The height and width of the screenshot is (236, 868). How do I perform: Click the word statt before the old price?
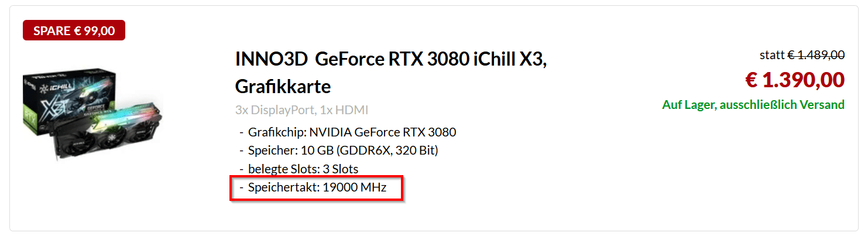[x=771, y=55]
